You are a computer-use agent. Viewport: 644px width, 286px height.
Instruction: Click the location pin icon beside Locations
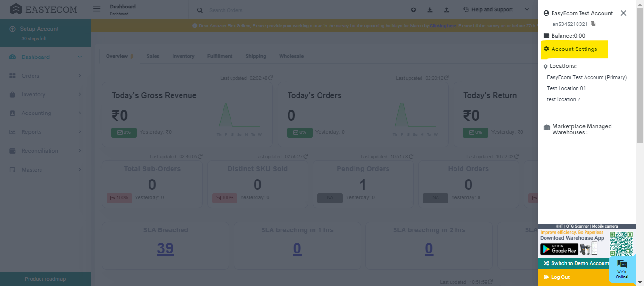pos(545,67)
